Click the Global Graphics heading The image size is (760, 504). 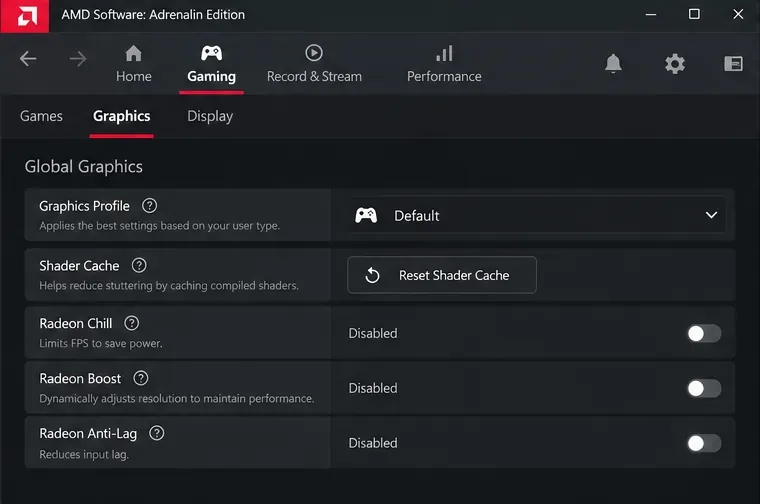point(84,167)
